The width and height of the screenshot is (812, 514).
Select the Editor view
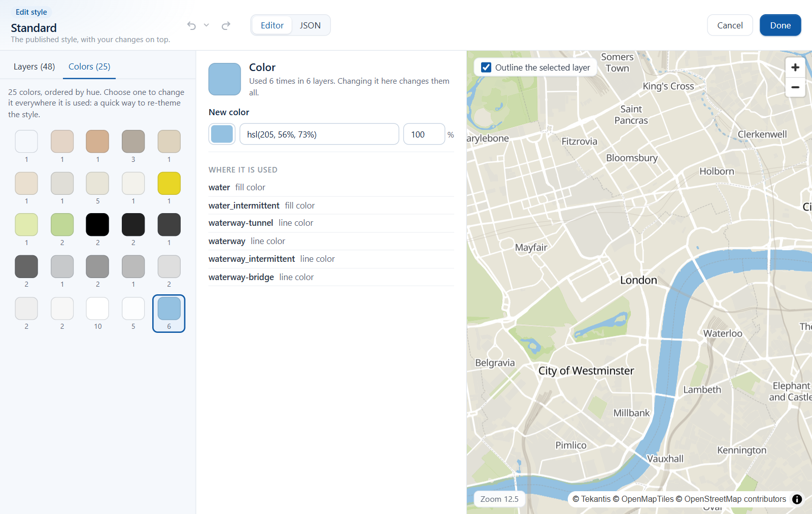pos(272,25)
